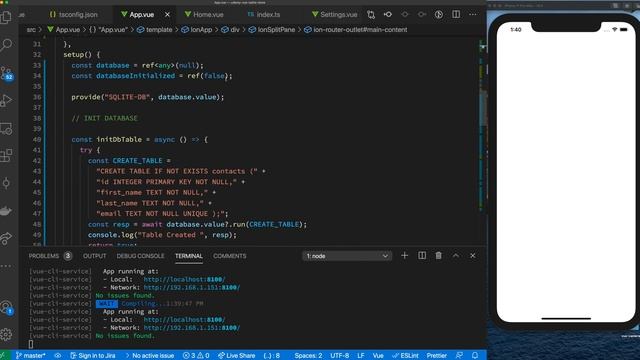Open the Manage gear menu
The image size is (640, 360).
6,335
